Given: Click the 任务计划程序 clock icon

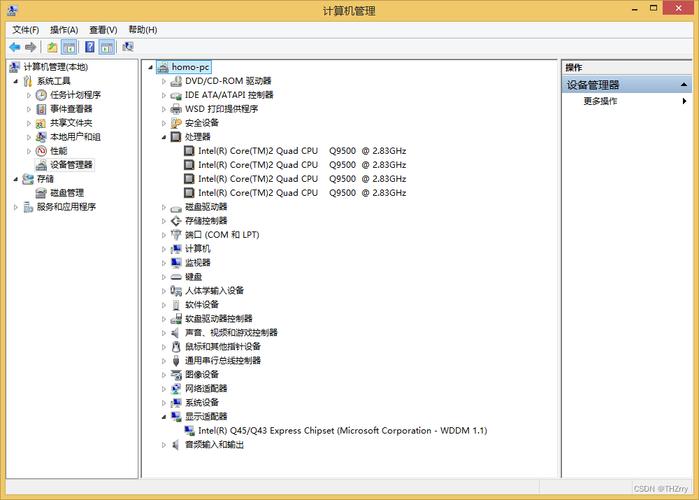Looking at the screenshot, I should 41,95.
